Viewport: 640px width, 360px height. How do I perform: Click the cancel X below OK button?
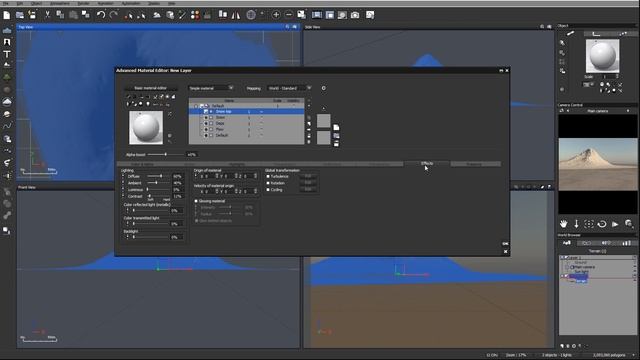coord(505,251)
